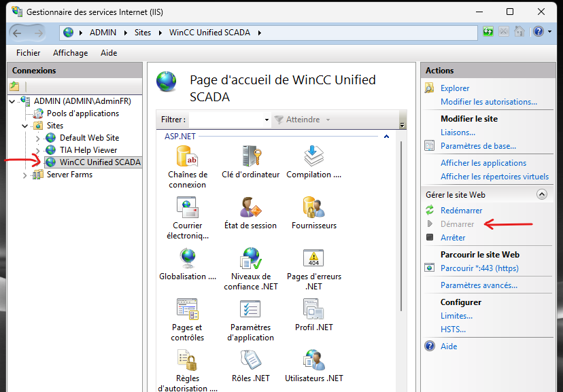Click the Explorer link in Actions
The image size is (563, 392).
[455, 88]
